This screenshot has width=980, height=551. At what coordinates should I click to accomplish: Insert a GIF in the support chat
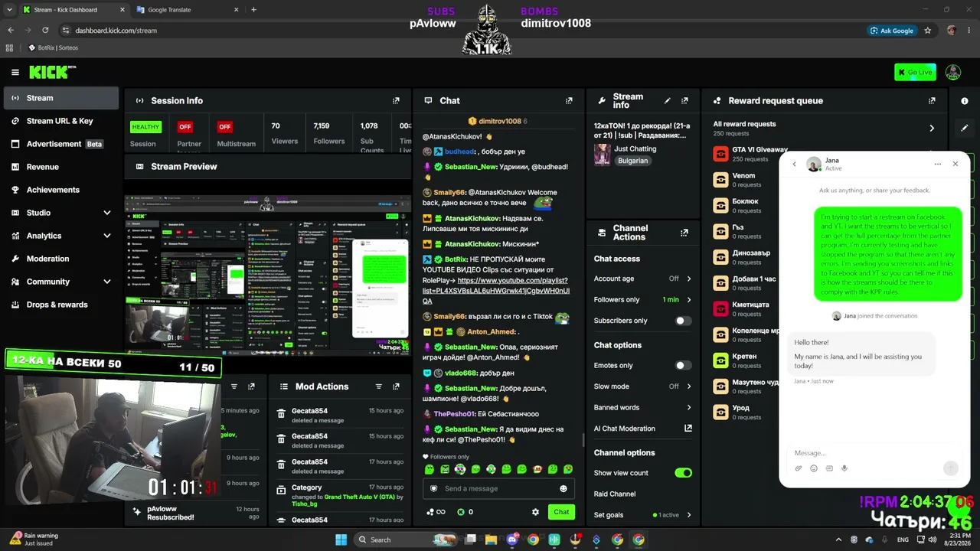pyautogui.click(x=829, y=468)
